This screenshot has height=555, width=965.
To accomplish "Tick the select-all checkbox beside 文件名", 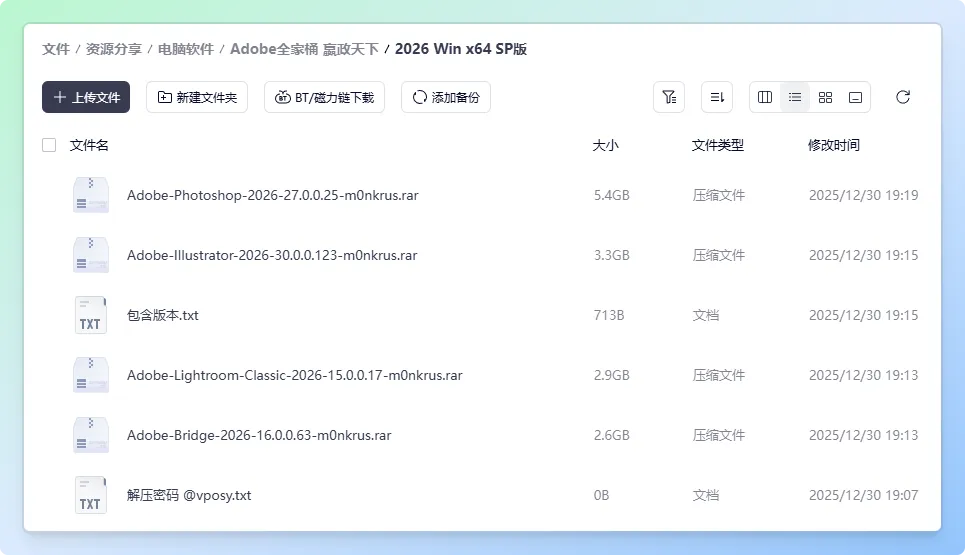I will [49, 145].
